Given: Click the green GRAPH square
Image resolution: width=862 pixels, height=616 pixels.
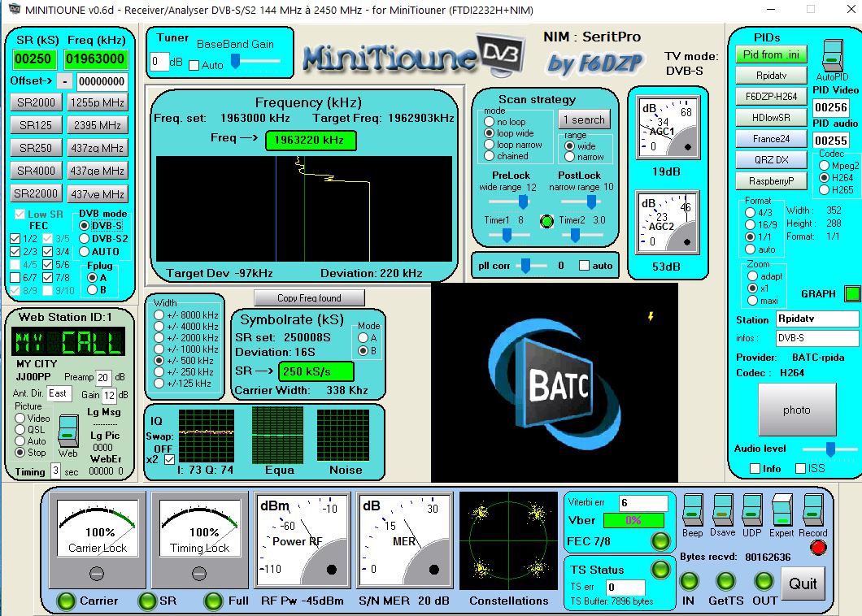Looking at the screenshot, I should point(852,294).
